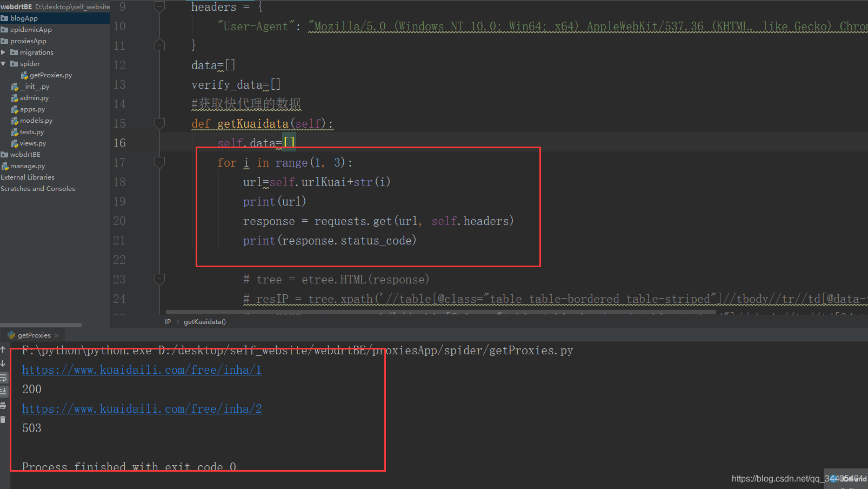Select getProxies.py in the project tree
Screen dimensions: 868x489
51,75
